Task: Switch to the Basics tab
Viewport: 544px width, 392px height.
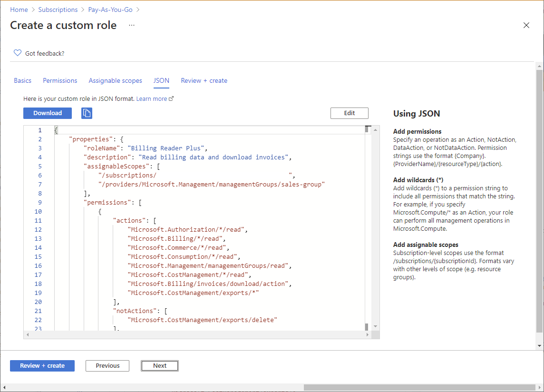Action: pyautogui.click(x=22, y=81)
